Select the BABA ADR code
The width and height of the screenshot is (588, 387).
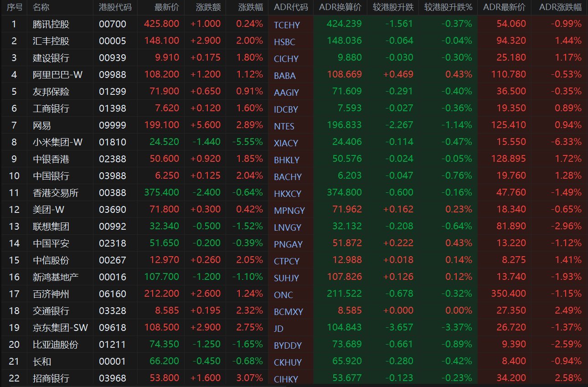tap(284, 76)
